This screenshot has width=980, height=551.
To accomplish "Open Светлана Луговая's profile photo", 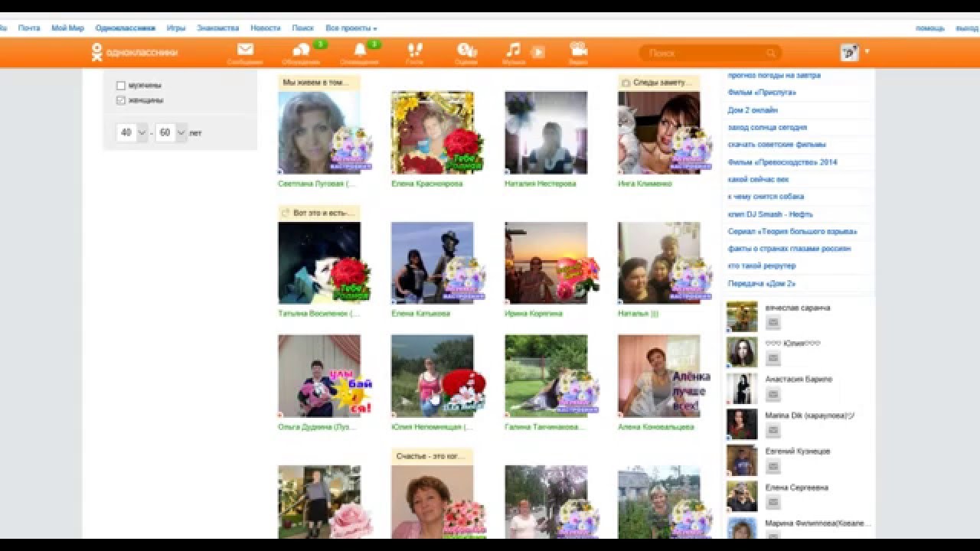I will (319, 133).
